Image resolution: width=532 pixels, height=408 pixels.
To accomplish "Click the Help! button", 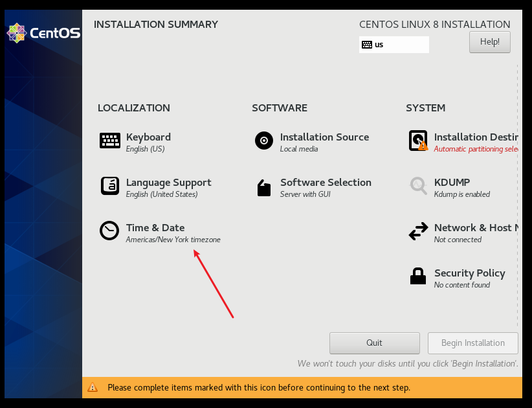I will (x=489, y=42).
